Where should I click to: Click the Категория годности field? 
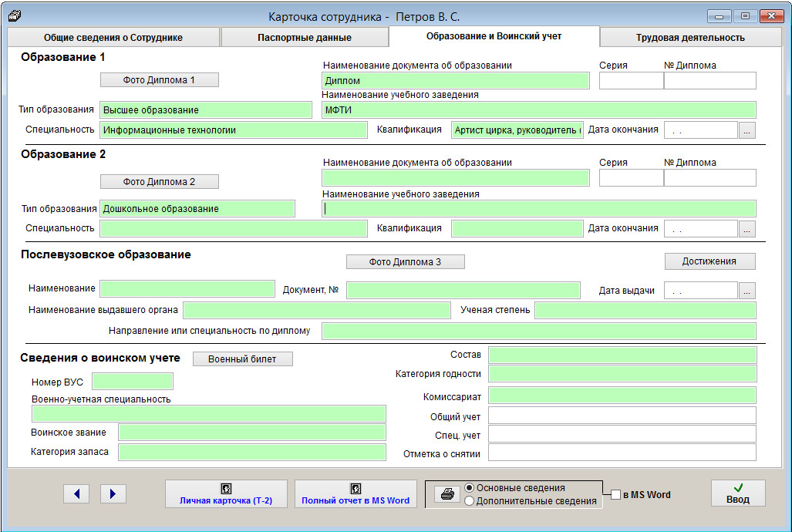[622, 374]
